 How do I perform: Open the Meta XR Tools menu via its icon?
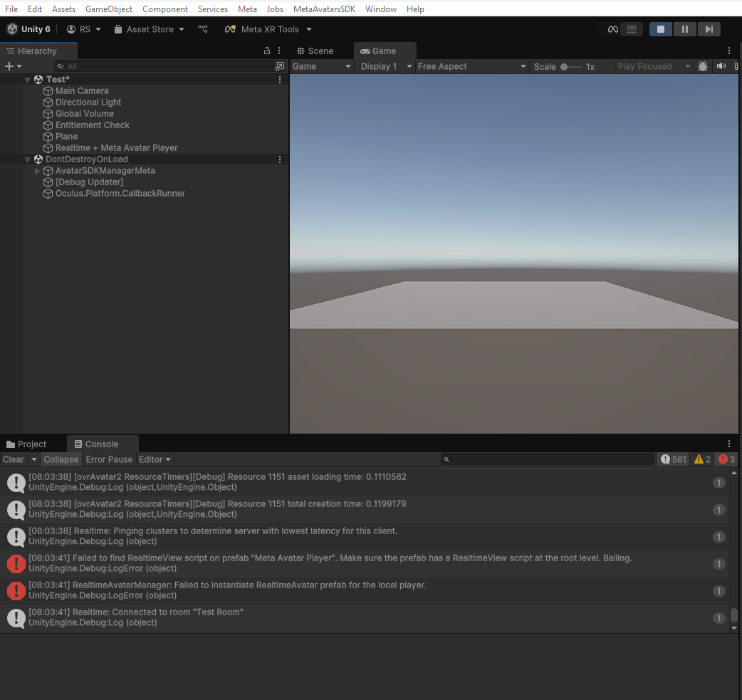pyautogui.click(x=230, y=29)
